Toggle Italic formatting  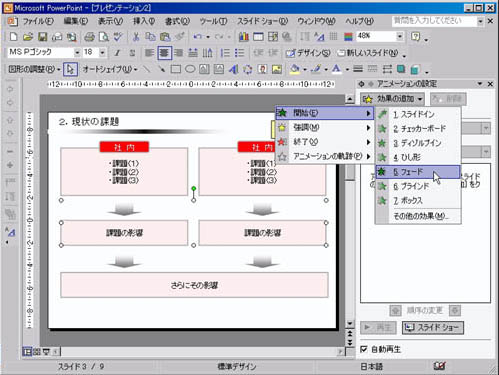click(118, 53)
